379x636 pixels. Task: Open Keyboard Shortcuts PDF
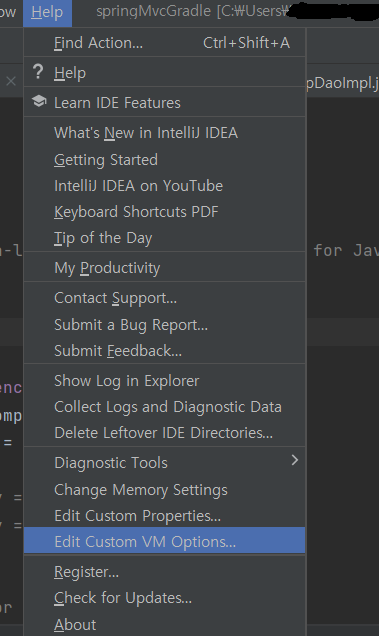164,212
